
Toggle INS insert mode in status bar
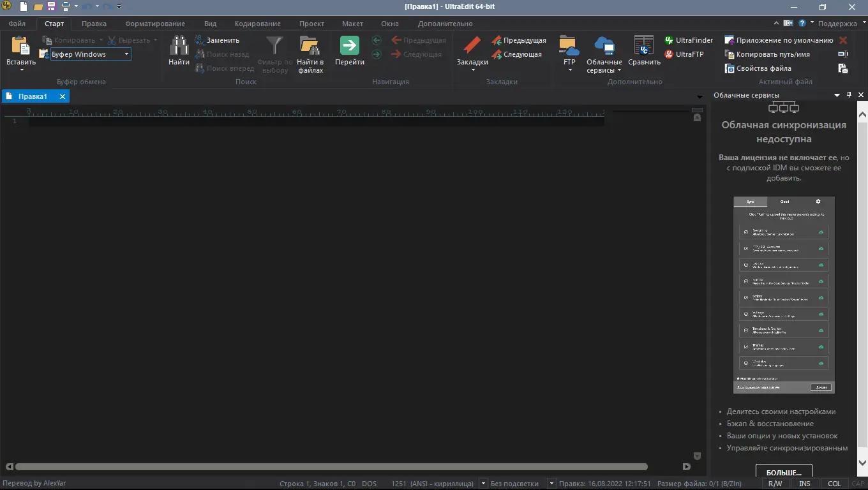click(805, 484)
